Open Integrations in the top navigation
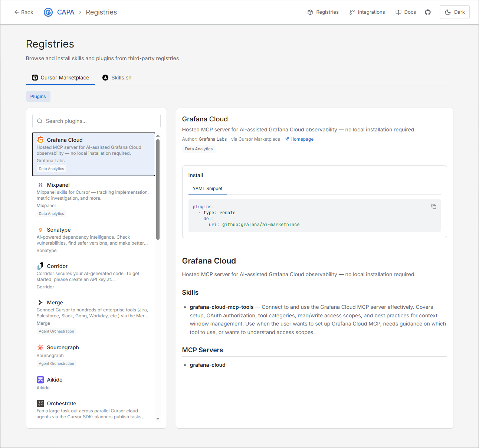 [x=367, y=12]
